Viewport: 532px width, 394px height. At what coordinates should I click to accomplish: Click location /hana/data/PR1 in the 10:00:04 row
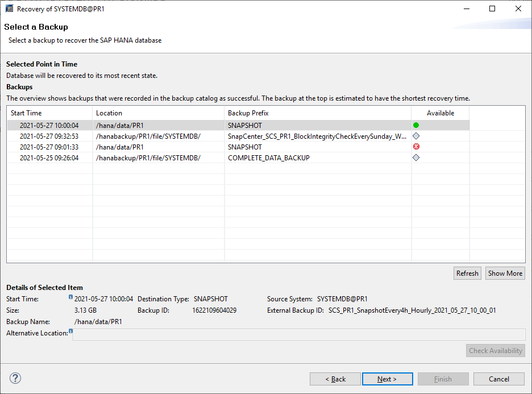coord(120,126)
